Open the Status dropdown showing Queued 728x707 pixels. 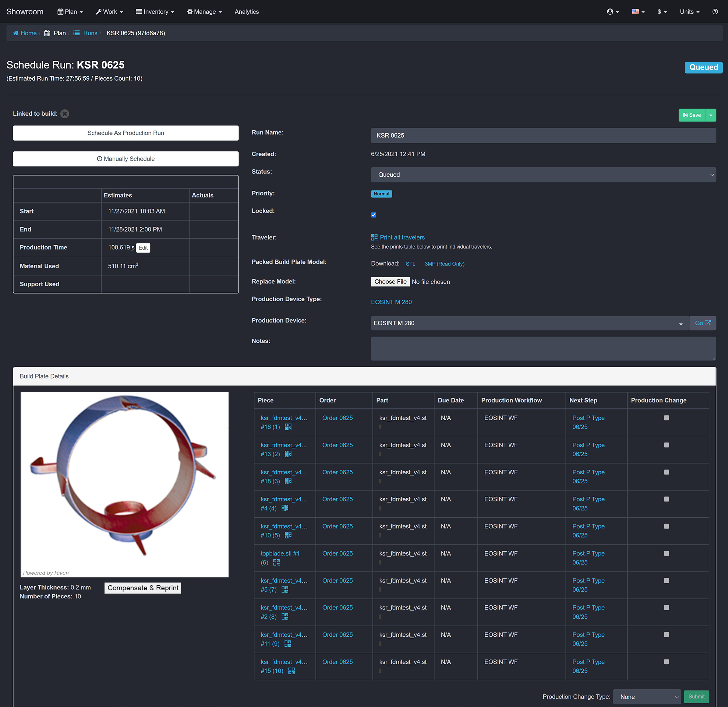(x=543, y=175)
